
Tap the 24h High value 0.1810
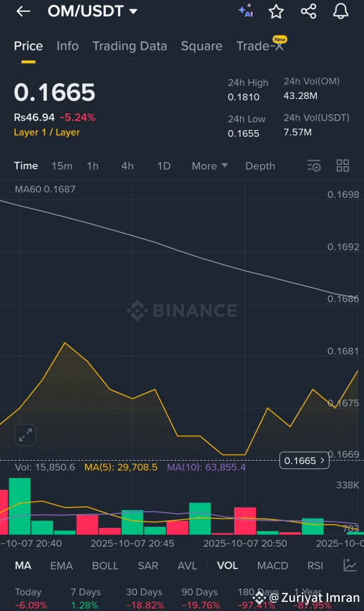tap(244, 97)
